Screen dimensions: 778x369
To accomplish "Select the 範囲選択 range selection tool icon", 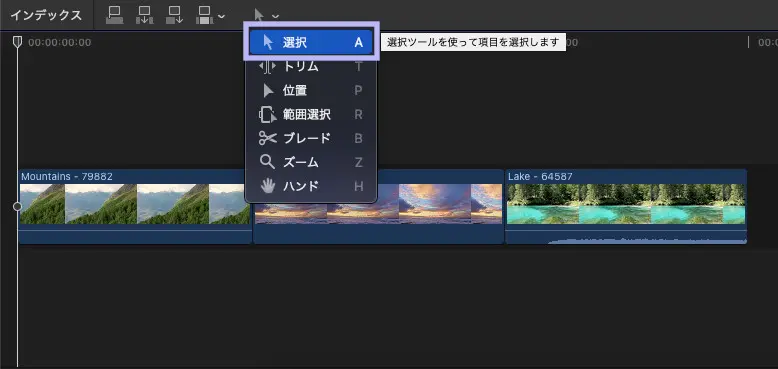I will point(267,115).
